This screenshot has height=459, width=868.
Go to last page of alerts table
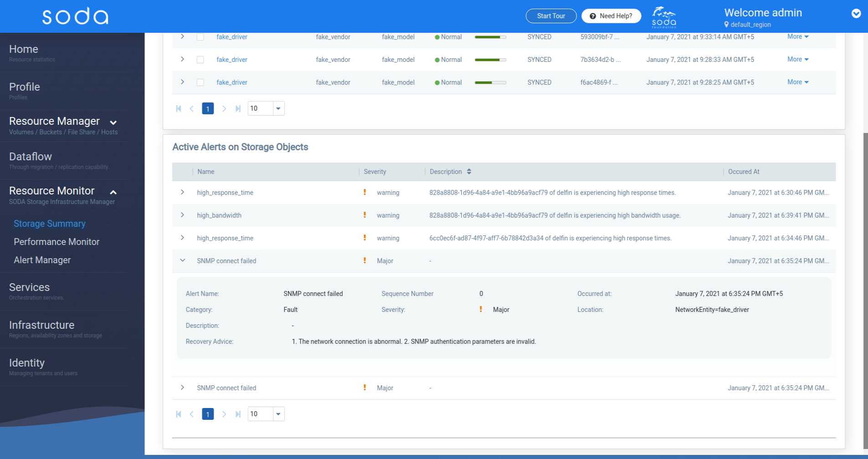pyautogui.click(x=238, y=414)
